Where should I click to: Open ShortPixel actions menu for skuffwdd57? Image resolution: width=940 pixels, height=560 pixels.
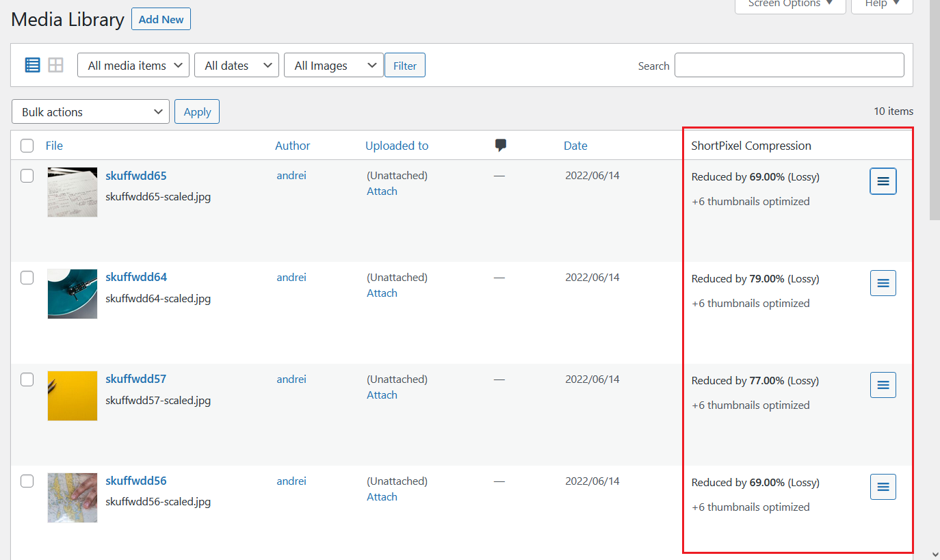883,385
